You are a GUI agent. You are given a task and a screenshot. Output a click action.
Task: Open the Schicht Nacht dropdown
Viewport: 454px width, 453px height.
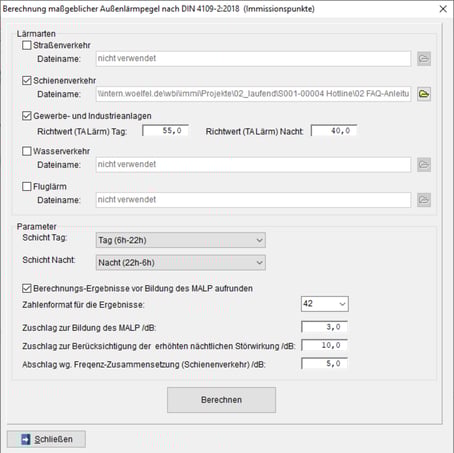181,263
